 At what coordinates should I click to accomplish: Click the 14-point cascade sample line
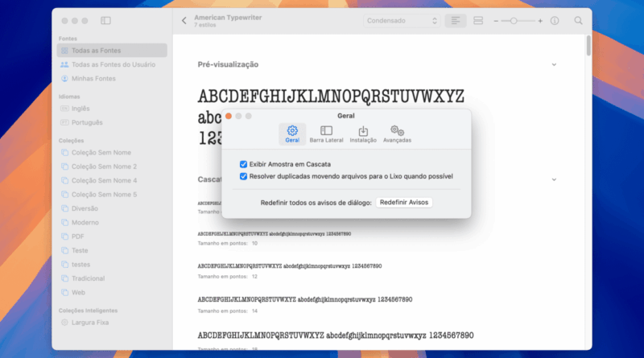[x=305, y=299]
